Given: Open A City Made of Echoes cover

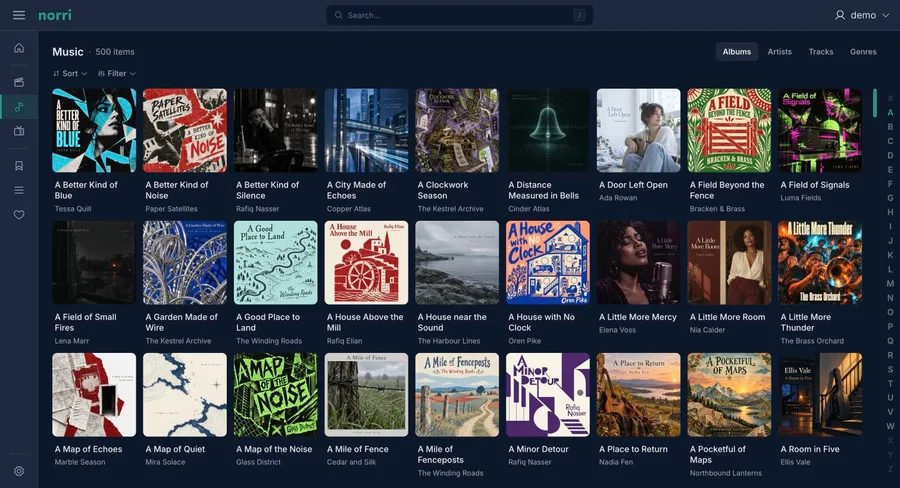Looking at the screenshot, I should pyautogui.click(x=366, y=130).
